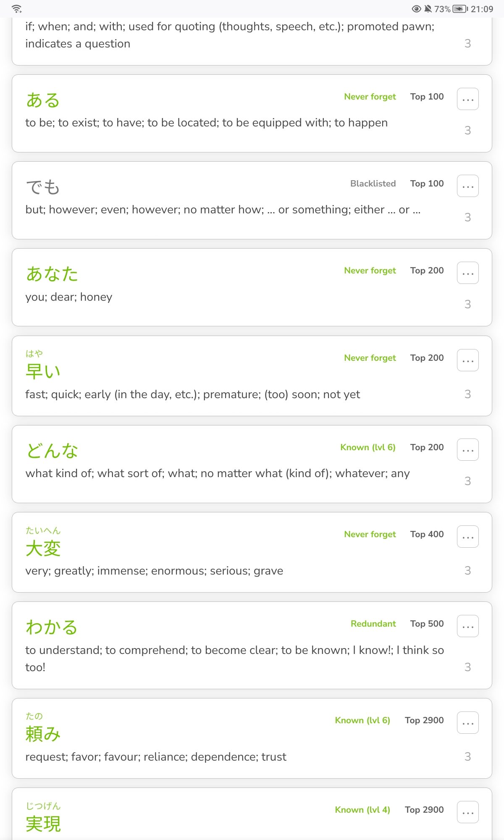This screenshot has height=840, width=504.
Task: Open options menu for 実現
Action: point(467,812)
